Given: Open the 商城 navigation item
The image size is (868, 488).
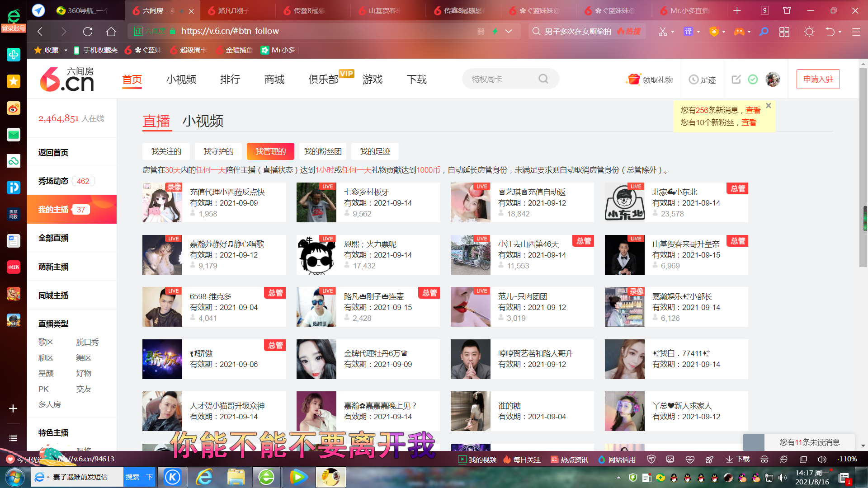Looking at the screenshot, I should (274, 80).
